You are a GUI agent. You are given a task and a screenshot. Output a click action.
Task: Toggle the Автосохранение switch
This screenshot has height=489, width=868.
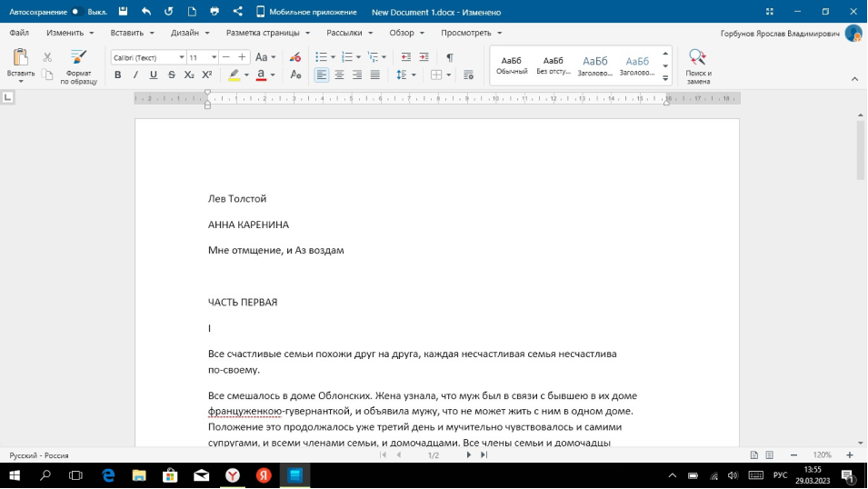click(x=77, y=12)
